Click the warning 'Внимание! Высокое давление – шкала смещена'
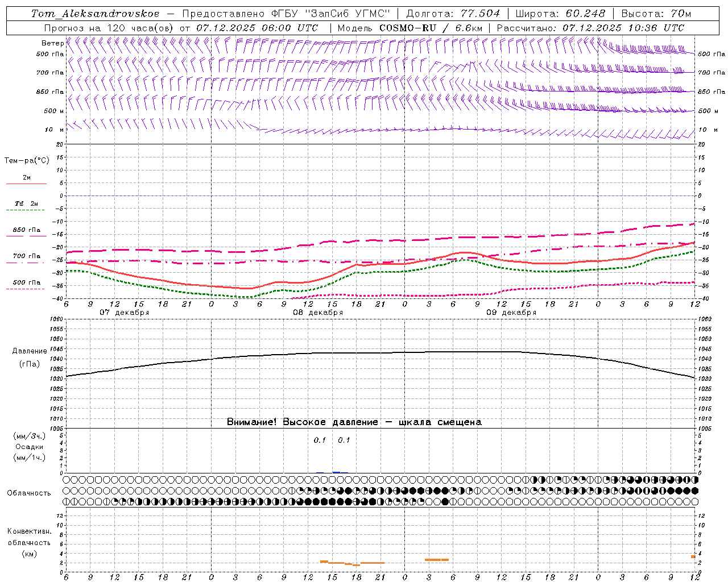Image resolution: width=728 pixels, height=582 pixels. click(x=354, y=422)
